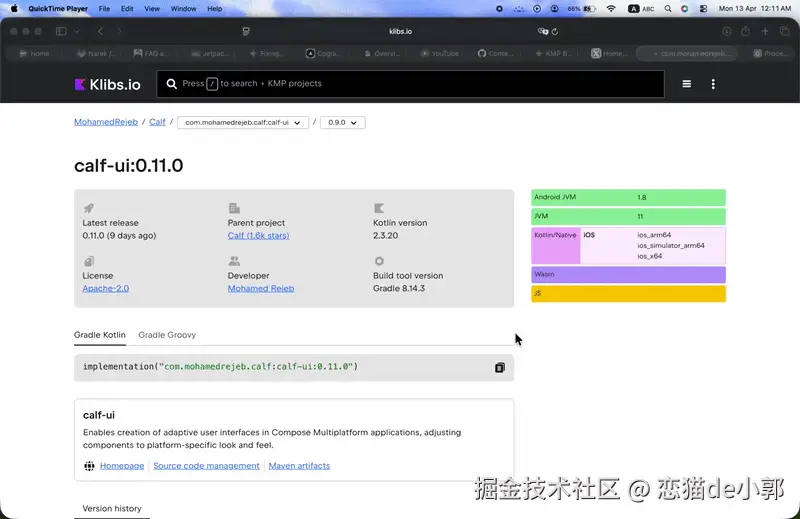Open the QuickTime Player menu
This screenshot has width=800, height=519.
58,9
